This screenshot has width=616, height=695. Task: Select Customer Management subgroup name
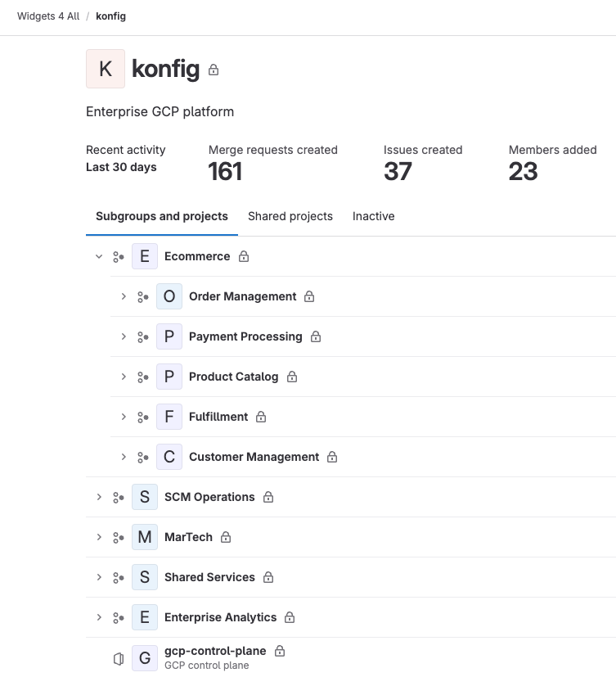(x=253, y=457)
